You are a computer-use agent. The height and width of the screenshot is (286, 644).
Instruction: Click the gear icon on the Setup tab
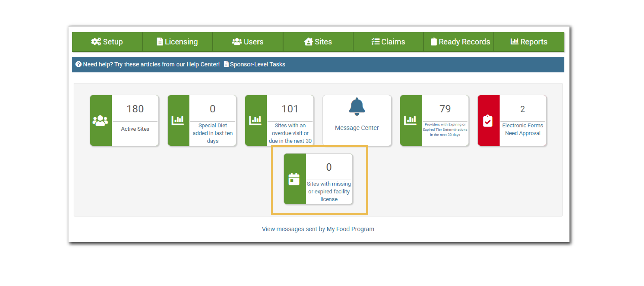[96, 42]
